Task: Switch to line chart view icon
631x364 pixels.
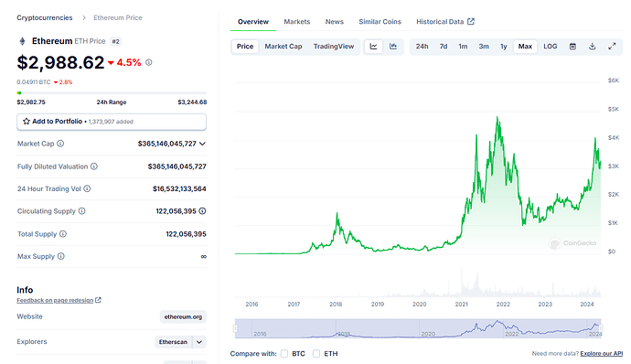Action: point(373,47)
